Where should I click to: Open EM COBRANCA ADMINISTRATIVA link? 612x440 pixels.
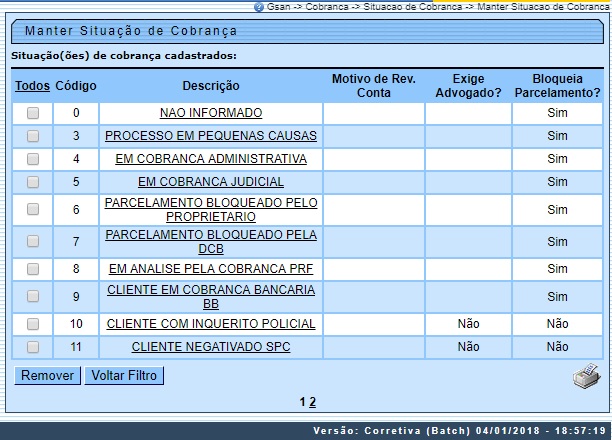click(x=211, y=159)
